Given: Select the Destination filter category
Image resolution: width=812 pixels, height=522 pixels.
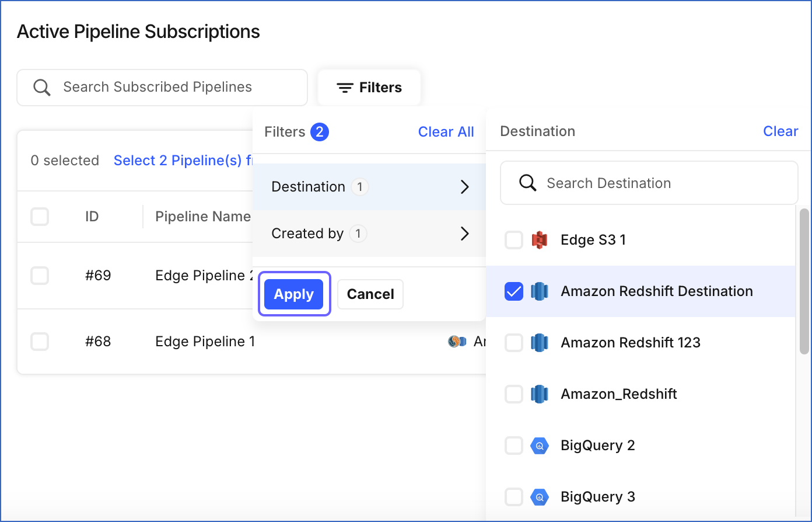Looking at the screenshot, I should click(309, 187).
